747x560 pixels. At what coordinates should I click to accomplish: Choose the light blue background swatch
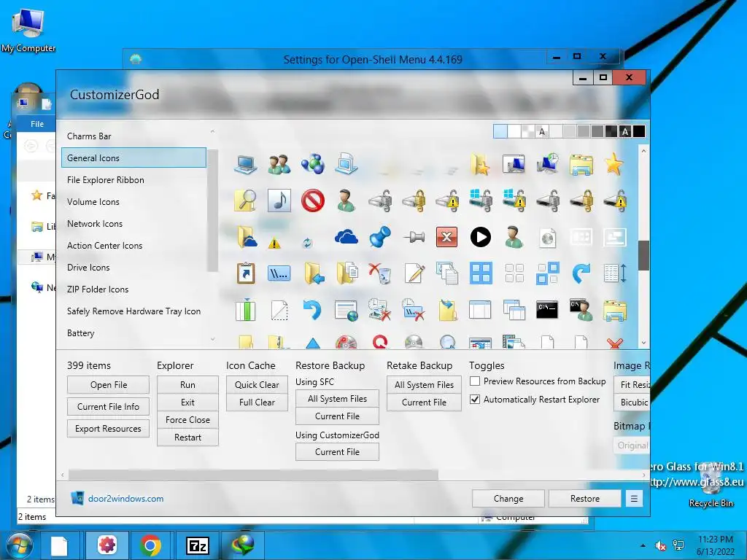[x=500, y=131]
